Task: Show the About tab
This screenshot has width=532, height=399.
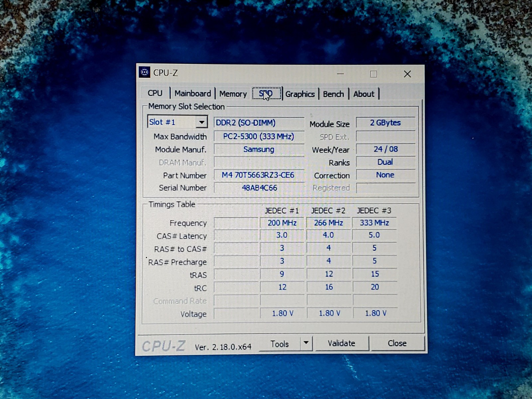Action: (364, 94)
